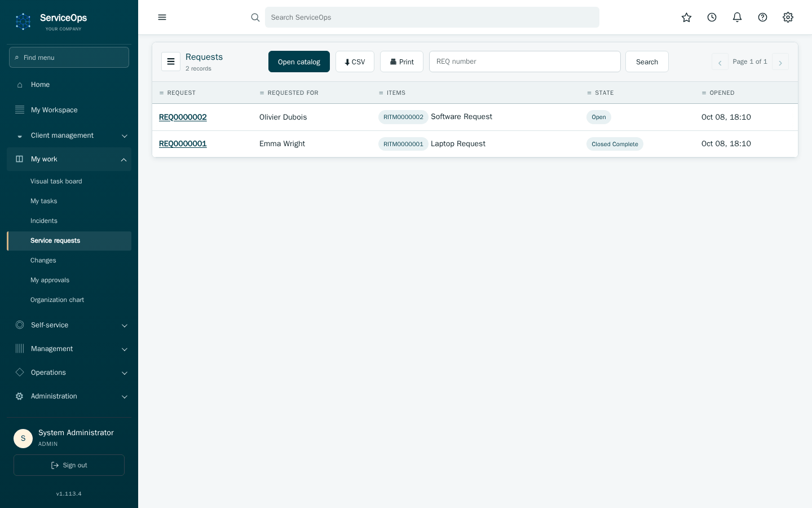Click Sign out button
Screen dimensions: 812x508
point(69,465)
